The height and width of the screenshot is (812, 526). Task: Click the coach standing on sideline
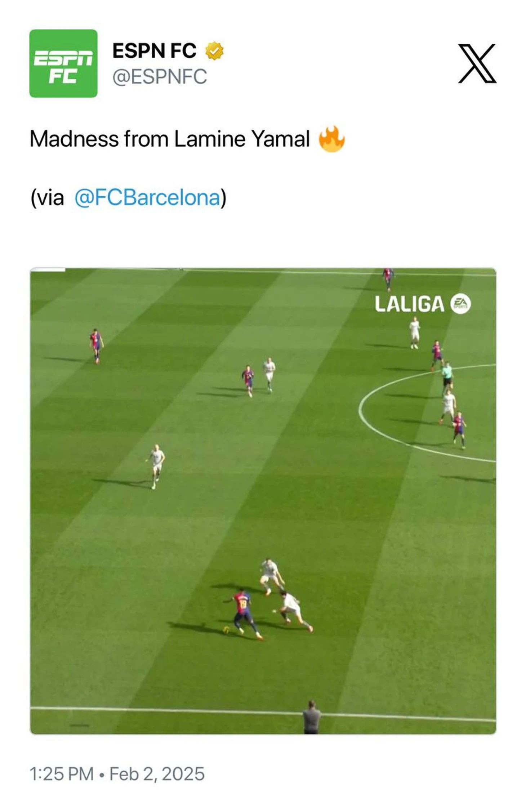click(312, 717)
